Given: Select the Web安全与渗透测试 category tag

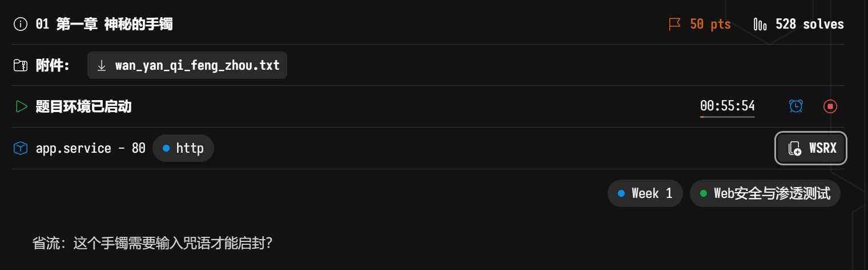Looking at the screenshot, I should pyautogui.click(x=765, y=193).
